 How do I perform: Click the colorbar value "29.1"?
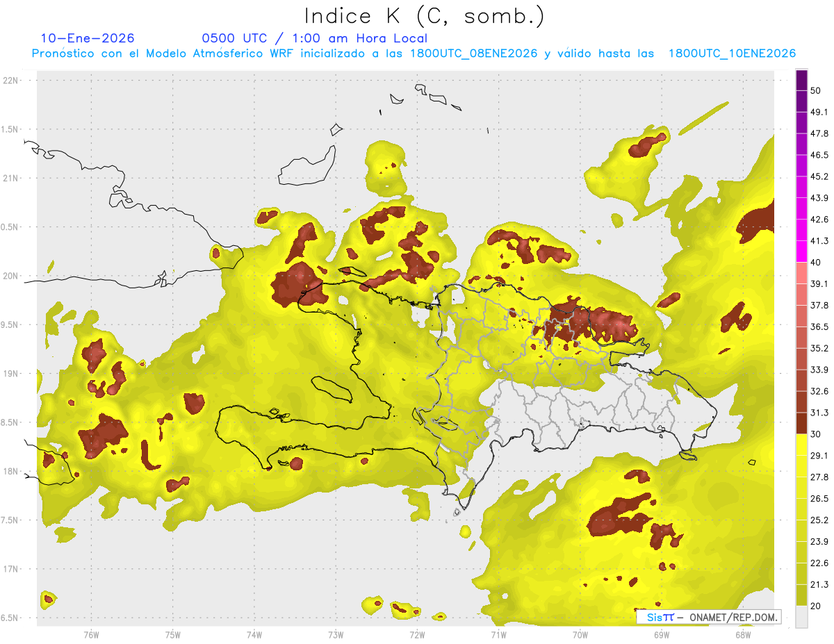pyautogui.click(x=819, y=456)
